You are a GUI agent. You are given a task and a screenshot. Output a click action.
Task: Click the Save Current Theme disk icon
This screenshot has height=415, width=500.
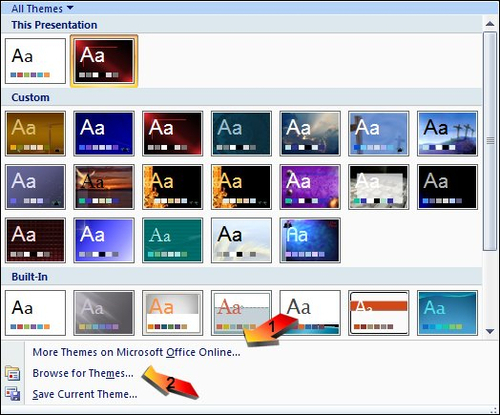point(13,394)
